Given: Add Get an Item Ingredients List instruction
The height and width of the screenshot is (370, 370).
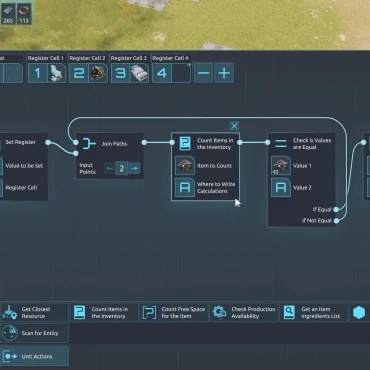Looking at the screenshot, I should pyautogui.click(x=314, y=312).
